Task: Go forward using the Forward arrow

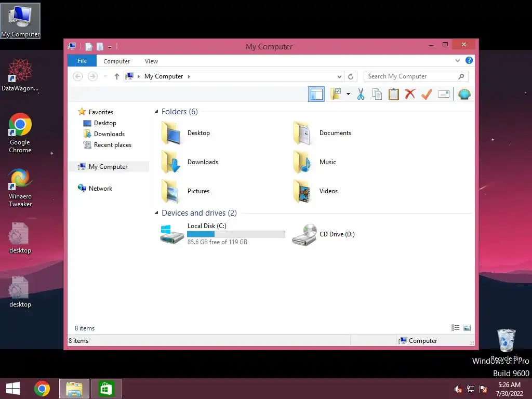Action: tap(92, 76)
